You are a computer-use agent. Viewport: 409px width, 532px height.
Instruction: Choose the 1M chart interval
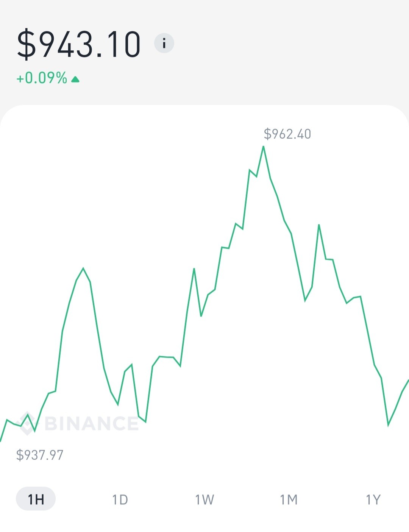289,499
